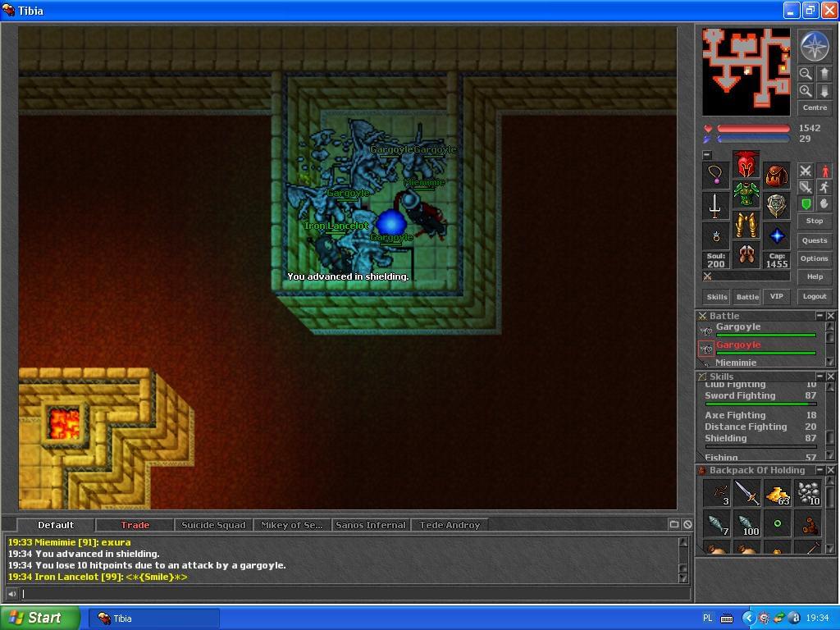Click the stack of 100 fish
Screen dimensions: 840x630
tap(746, 524)
